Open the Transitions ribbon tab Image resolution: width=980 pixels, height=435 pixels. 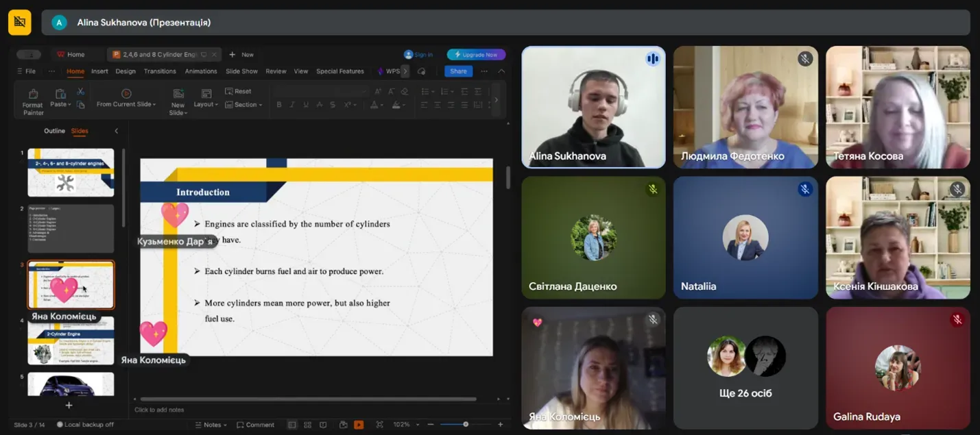(x=160, y=71)
